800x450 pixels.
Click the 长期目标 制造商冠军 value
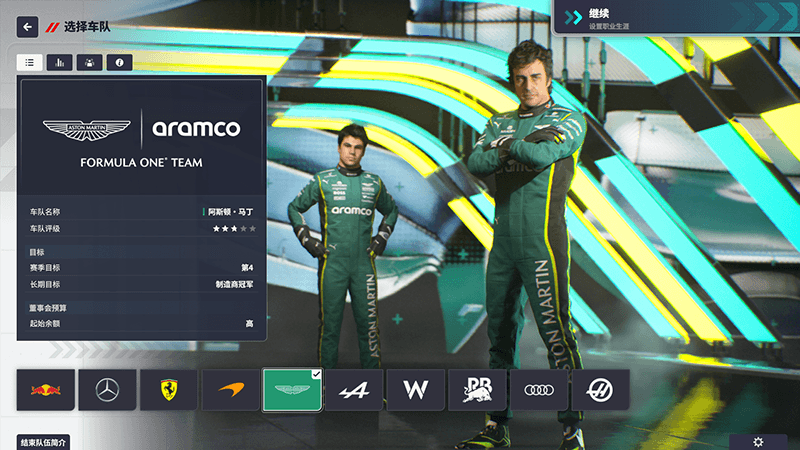[234, 284]
